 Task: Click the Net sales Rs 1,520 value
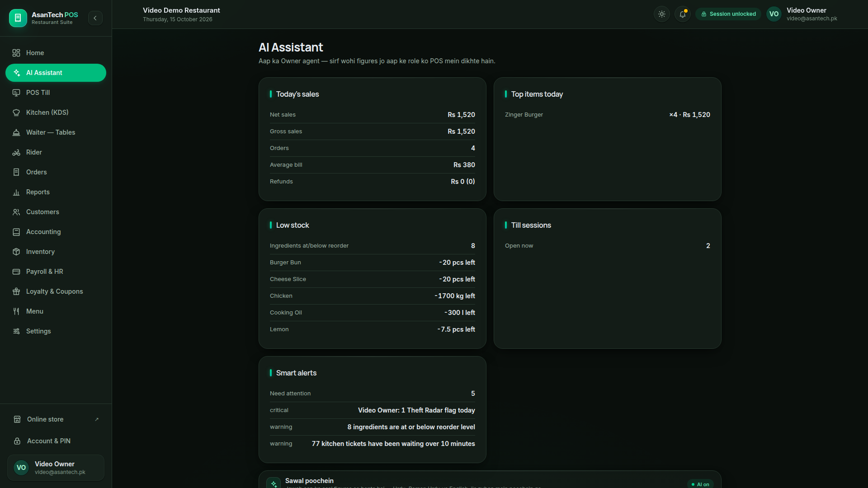461,115
